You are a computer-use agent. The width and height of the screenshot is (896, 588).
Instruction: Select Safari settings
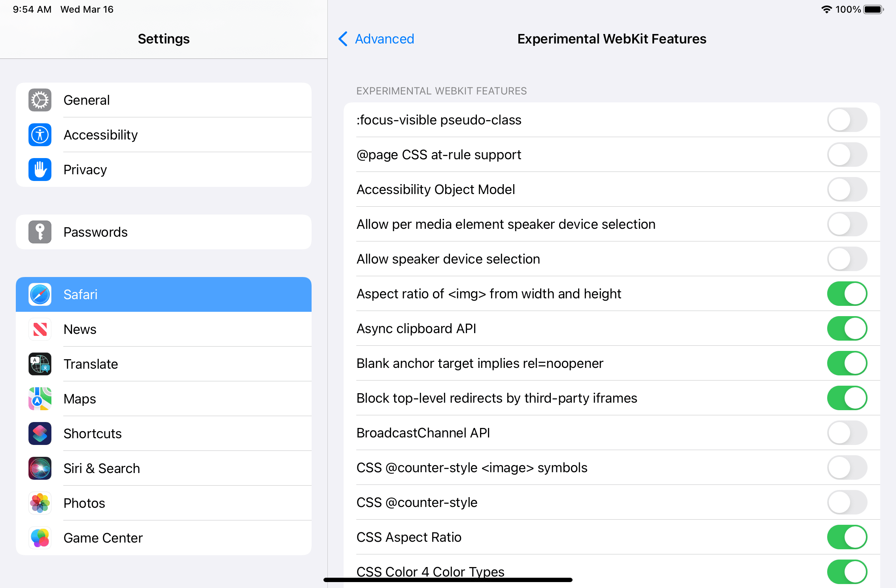(x=163, y=294)
